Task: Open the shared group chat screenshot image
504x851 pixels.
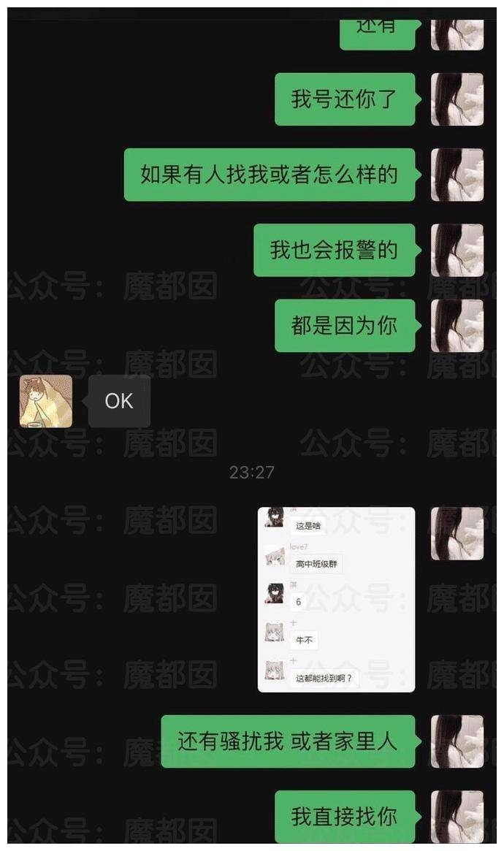Action: tap(336, 600)
